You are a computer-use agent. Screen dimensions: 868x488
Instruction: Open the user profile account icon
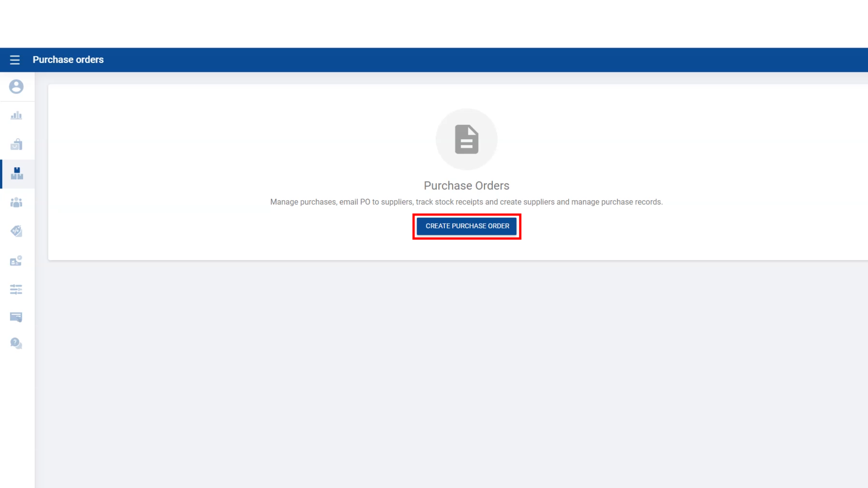pos(16,86)
